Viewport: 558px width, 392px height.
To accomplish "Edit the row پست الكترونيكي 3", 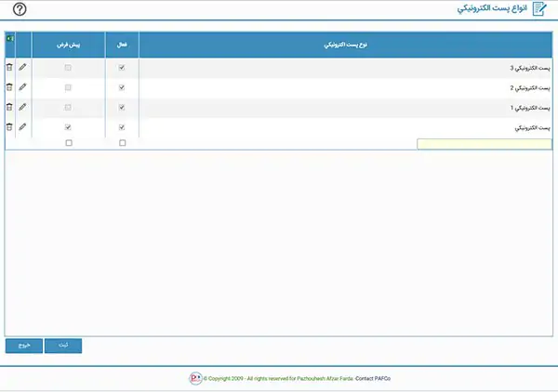I will point(22,67).
